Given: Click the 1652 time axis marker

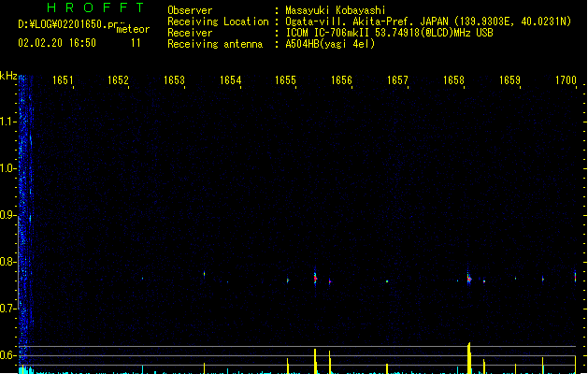Looking at the screenshot, I should coord(118,80).
